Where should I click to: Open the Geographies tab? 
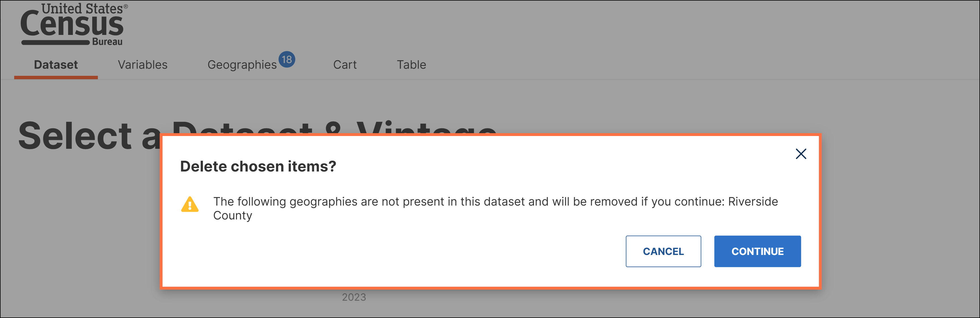(x=242, y=65)
